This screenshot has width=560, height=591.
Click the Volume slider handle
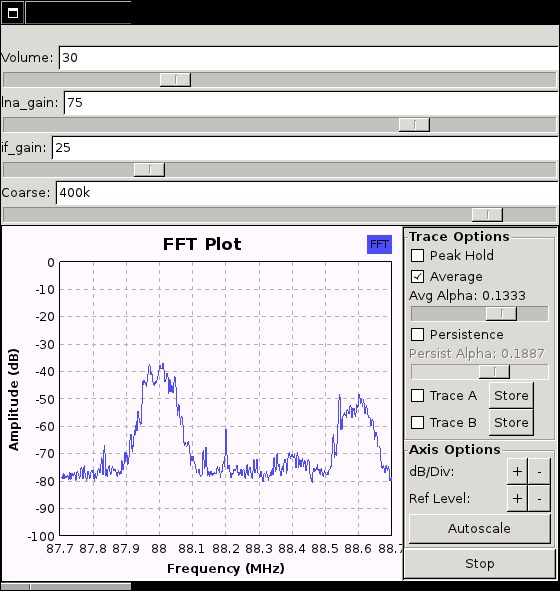pos(175,80)
